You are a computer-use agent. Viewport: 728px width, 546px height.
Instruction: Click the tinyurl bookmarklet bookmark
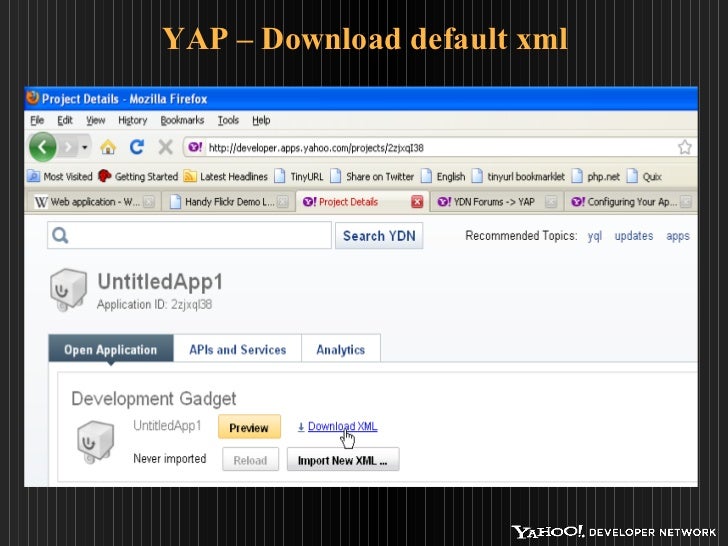519,176
